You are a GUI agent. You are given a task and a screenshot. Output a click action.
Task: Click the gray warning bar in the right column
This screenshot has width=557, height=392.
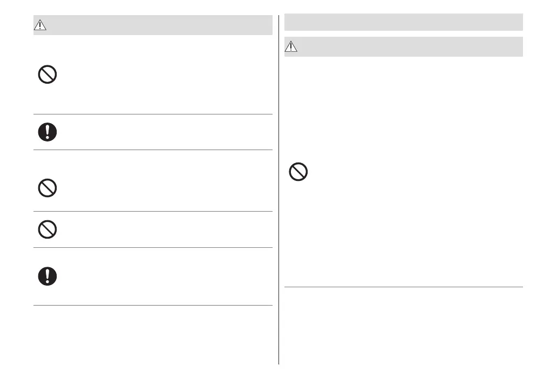tap(410, 47)
